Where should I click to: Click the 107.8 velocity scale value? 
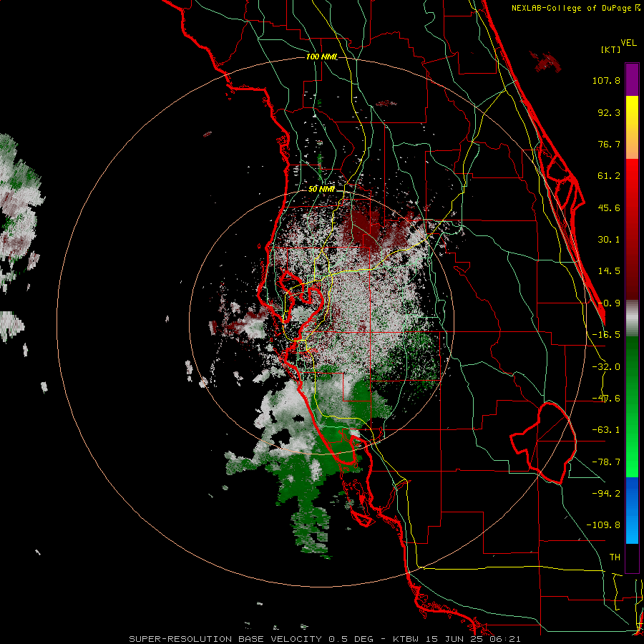(x=606, y=80)
